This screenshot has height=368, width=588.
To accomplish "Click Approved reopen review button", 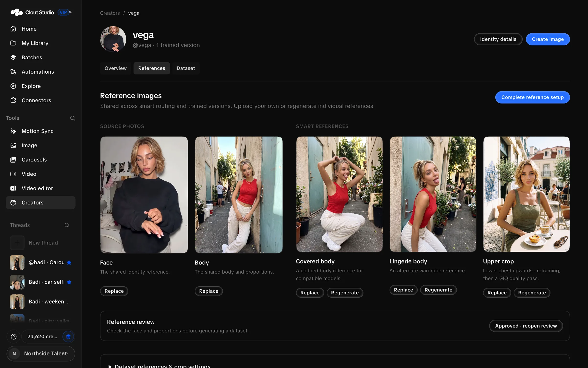I will pos(526,326).
